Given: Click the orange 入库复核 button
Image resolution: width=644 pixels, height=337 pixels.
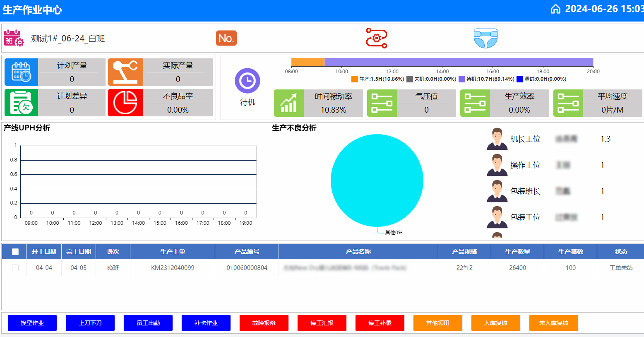Looking at the screenshot, I should point(495,323).
